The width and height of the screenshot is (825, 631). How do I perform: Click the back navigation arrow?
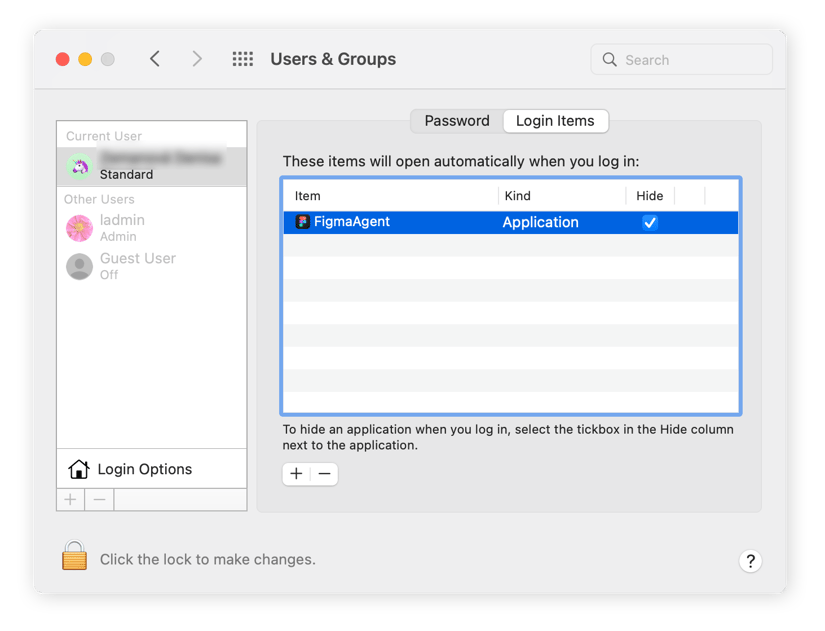pyautogui.click(x=155, y=59)
